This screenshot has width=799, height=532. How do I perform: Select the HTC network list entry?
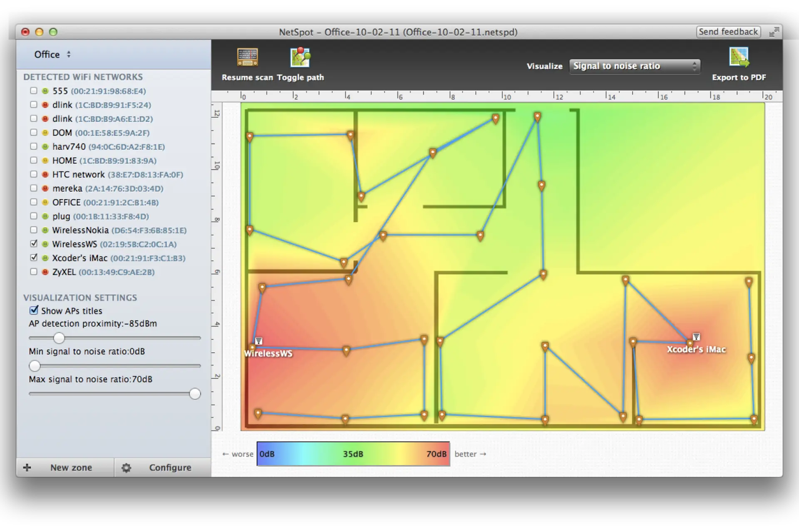(117, 174)
